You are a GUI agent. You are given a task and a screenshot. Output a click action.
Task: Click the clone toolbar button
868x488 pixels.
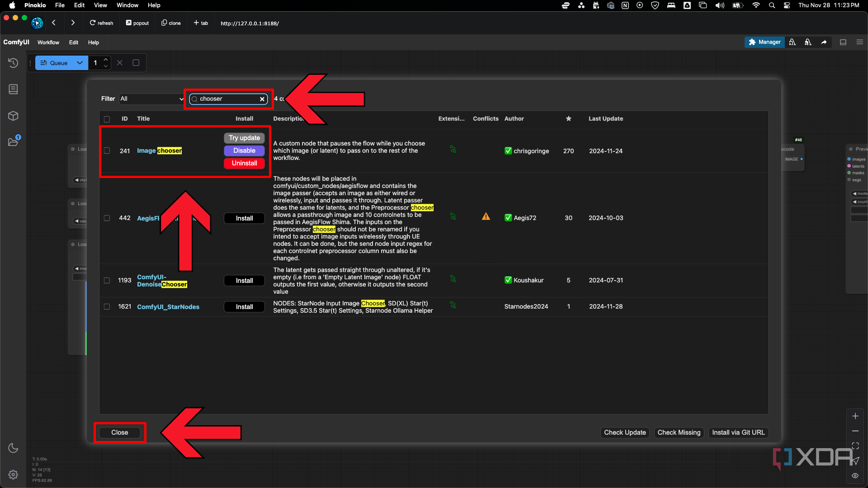[171, 23]
